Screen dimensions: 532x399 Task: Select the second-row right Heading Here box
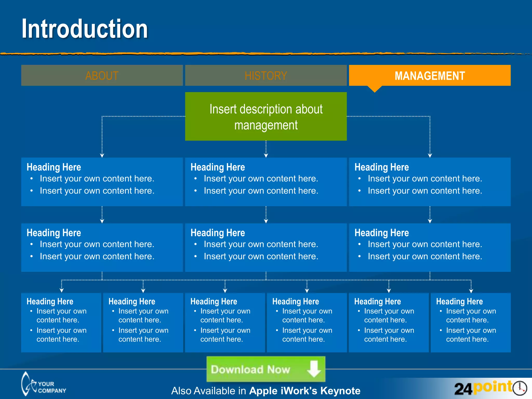(x=430, y=247)
